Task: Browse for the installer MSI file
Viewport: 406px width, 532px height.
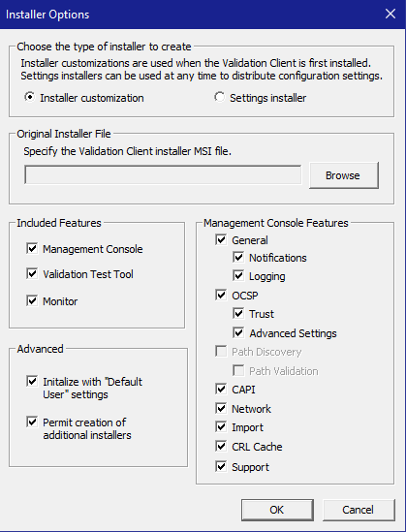Action: (344, 175)
